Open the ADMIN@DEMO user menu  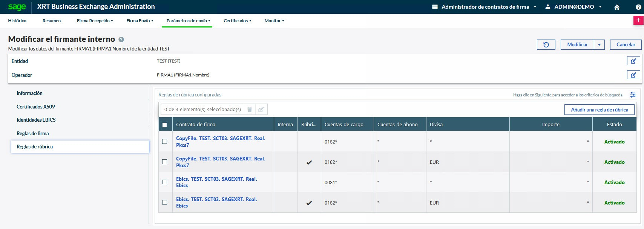574,7
